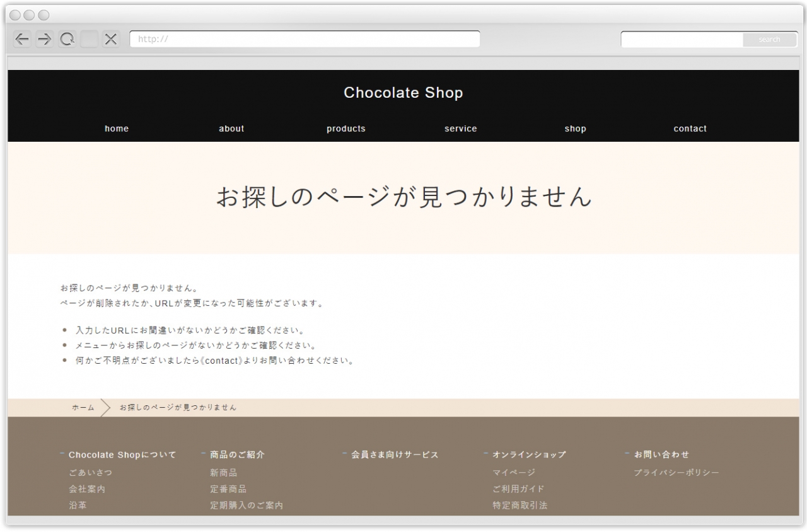Open the service navigation item
Image resolution: width=807 pixels, height=532 pixels.
tap(460, 129)
